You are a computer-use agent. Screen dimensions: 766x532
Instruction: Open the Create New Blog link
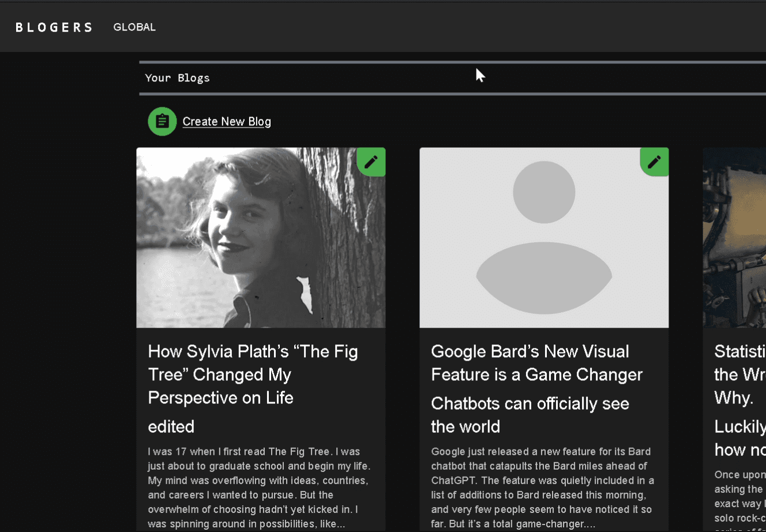click(227, 122)
